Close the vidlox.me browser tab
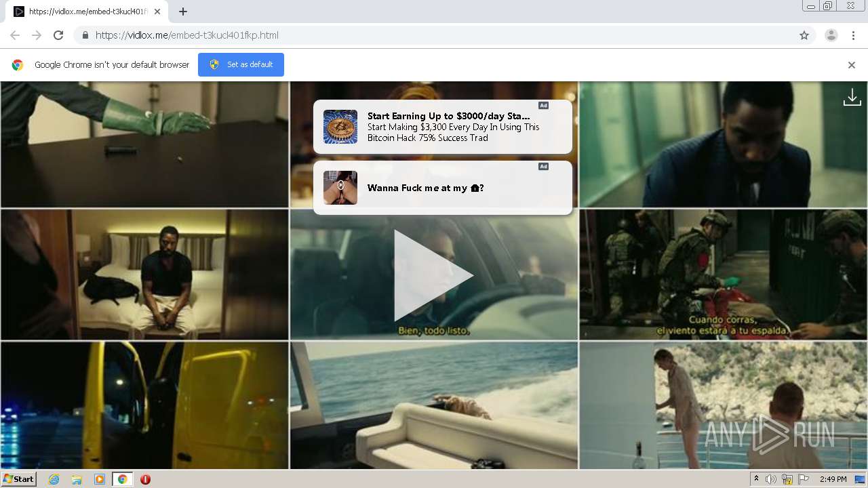868x488 pixels. coord(158,12)
